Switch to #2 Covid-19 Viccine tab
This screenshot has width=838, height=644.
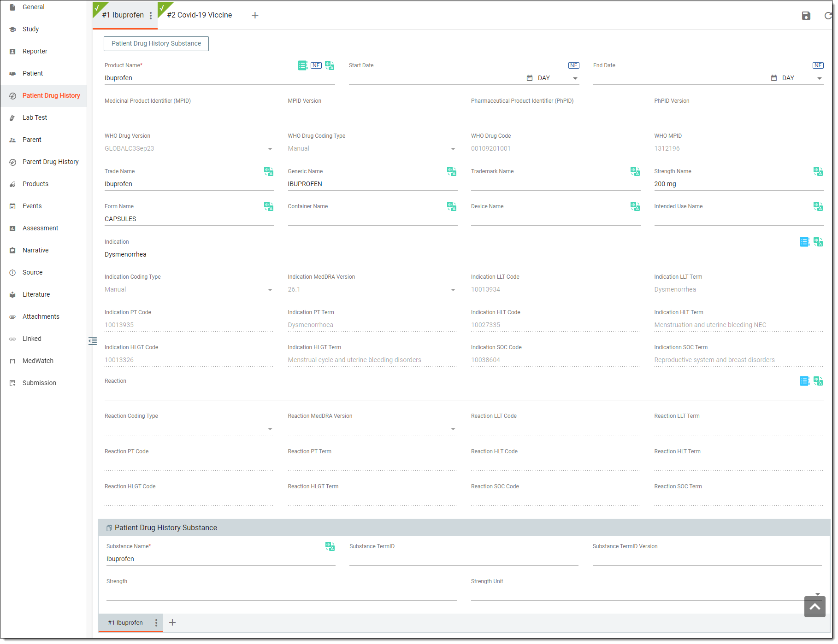click(x=199, y=15)
